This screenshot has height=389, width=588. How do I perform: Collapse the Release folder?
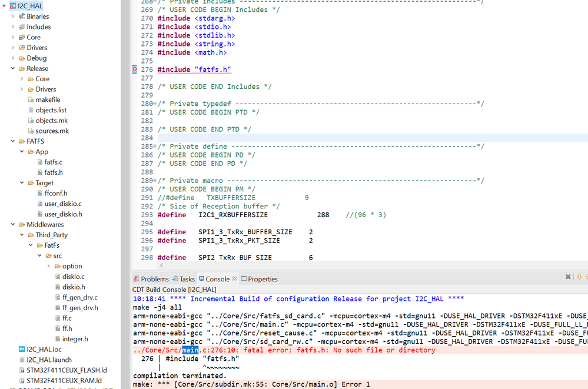pos(13,69)
